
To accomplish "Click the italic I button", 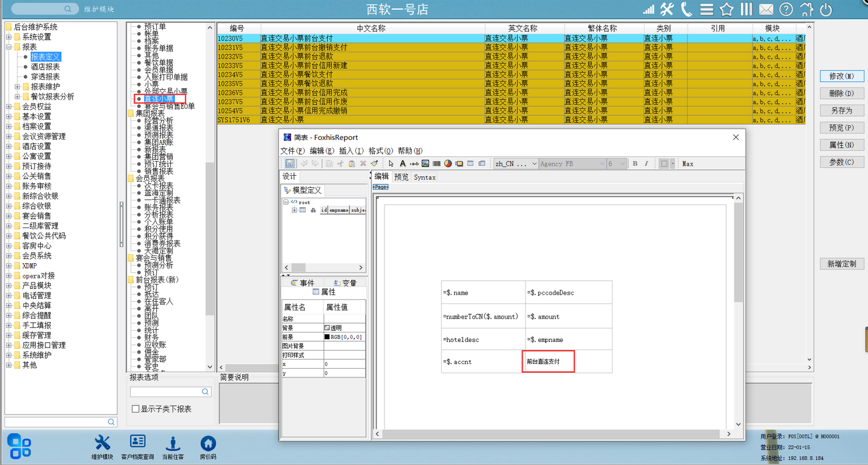I will [x=646, y=163].
